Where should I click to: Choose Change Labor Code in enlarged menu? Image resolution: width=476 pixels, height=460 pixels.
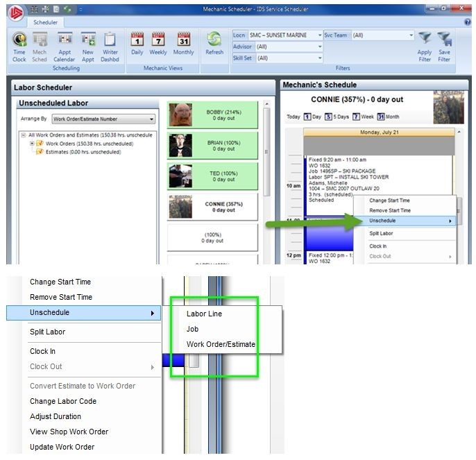pyautogui.click(x=63, y=401)
